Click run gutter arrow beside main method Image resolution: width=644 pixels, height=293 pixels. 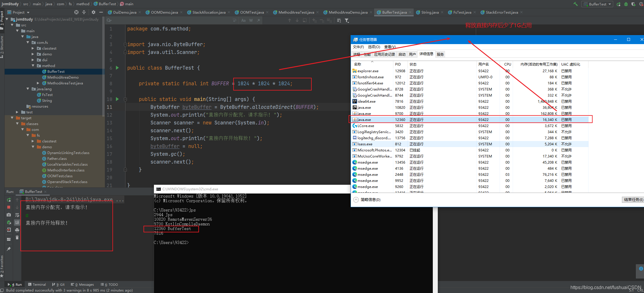point(117,99)
